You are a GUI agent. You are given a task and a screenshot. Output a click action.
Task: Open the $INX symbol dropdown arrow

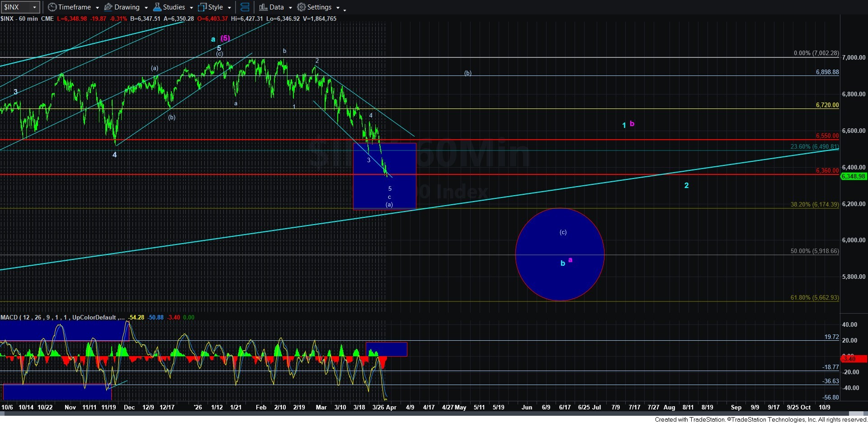point(34,7)
